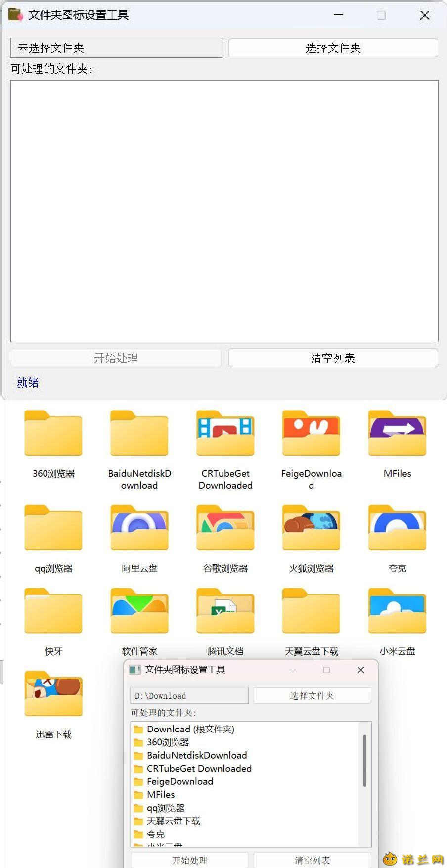
Task: Click the 清空列表 button in top window
Action: pos(333,358)
